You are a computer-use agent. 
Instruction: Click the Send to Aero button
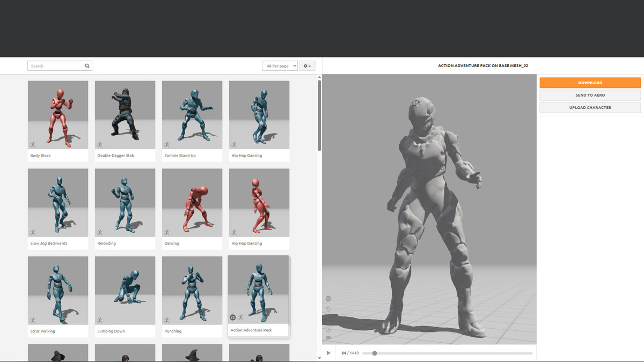pos(590,95)
